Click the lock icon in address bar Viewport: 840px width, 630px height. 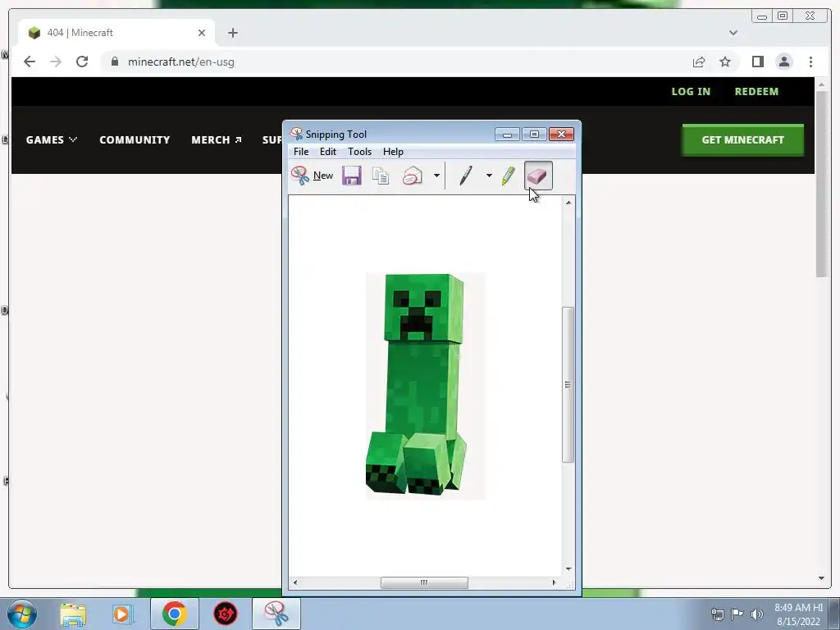coord(114,62)
